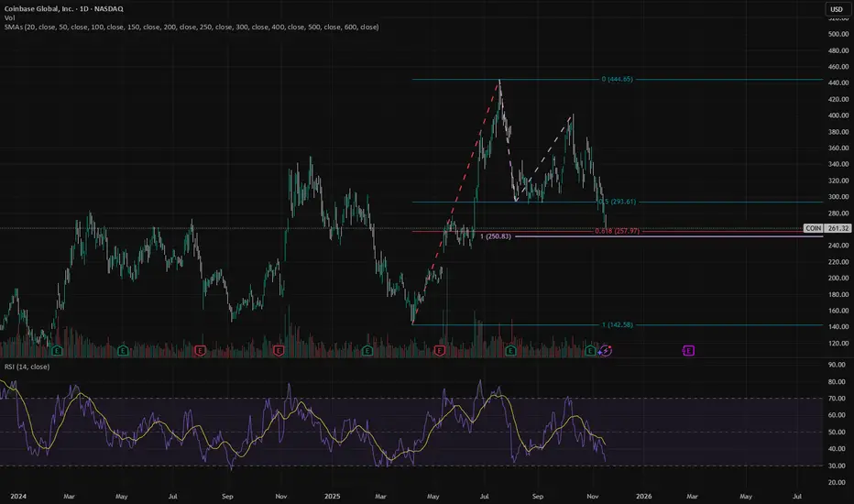The width and height of the screenshot is (854, 504).
Task: Click the green earnings marker near May 2024
Action: click(123, 351)
